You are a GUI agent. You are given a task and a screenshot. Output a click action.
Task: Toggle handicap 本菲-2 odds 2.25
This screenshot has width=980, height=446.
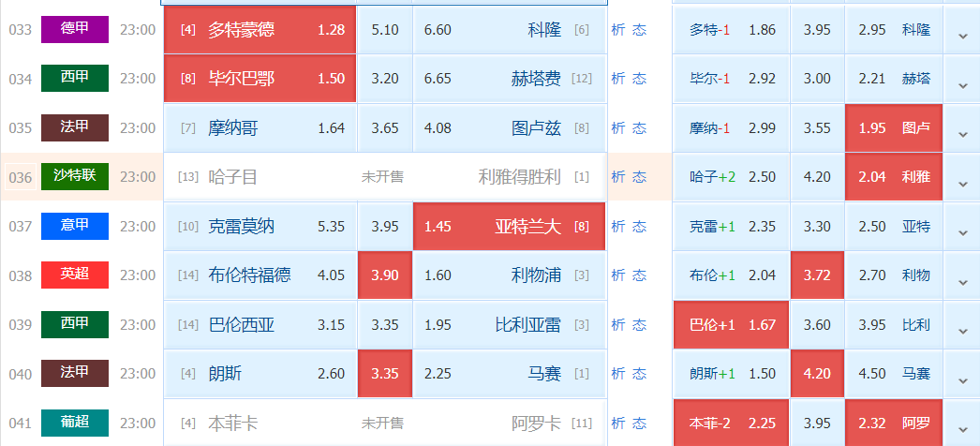point(731,423)
